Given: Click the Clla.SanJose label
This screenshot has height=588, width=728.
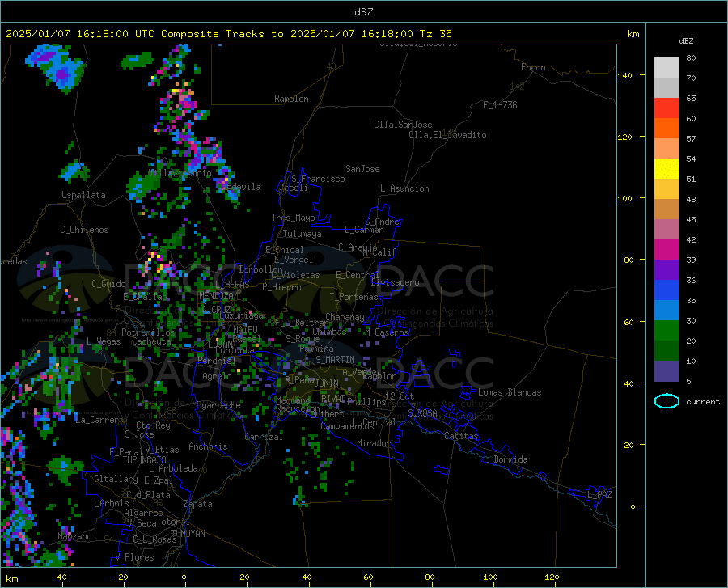Looking at the screenshot, I should 403,125.
